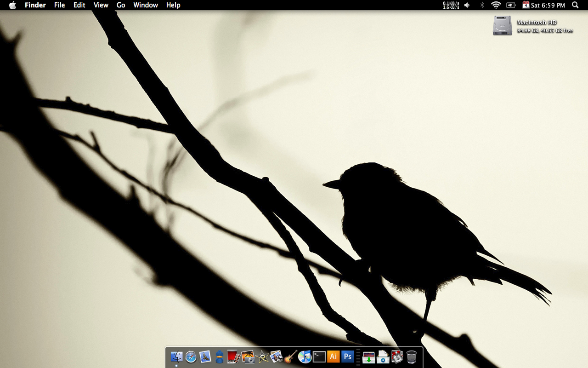588x368 pixels.
Task: Open iTunes from the Dock
Action: (305, 357)
